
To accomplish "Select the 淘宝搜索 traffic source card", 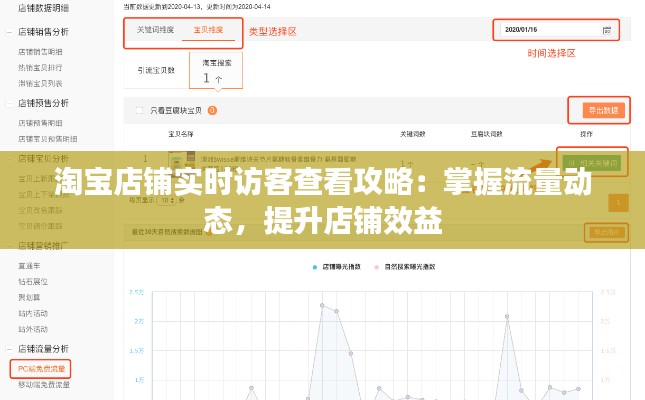I will pyautogui.click(x=216, y=69).
